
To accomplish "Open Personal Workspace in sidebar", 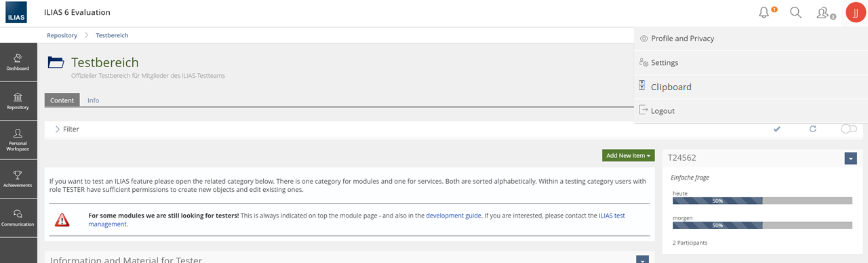I will [x=18, y=140].
